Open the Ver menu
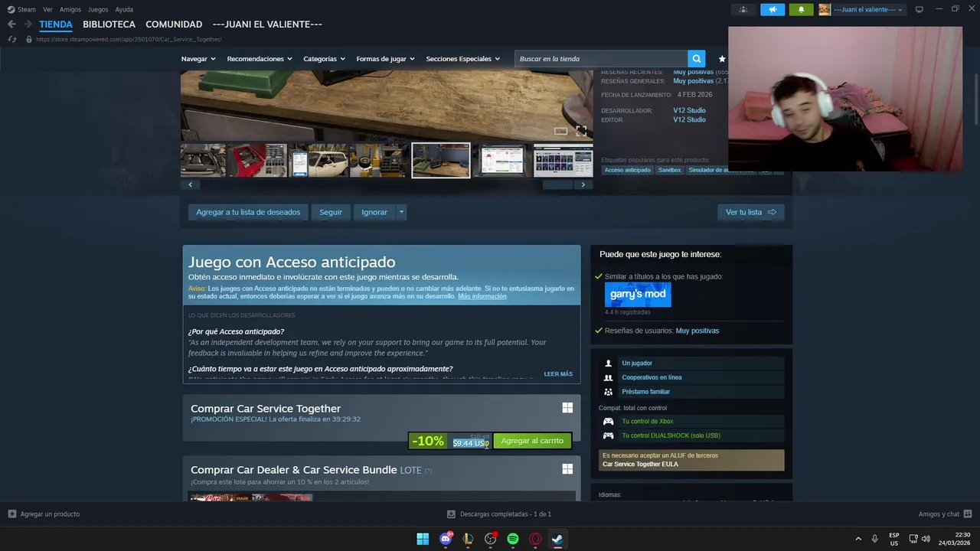 (x=47, y=9)
